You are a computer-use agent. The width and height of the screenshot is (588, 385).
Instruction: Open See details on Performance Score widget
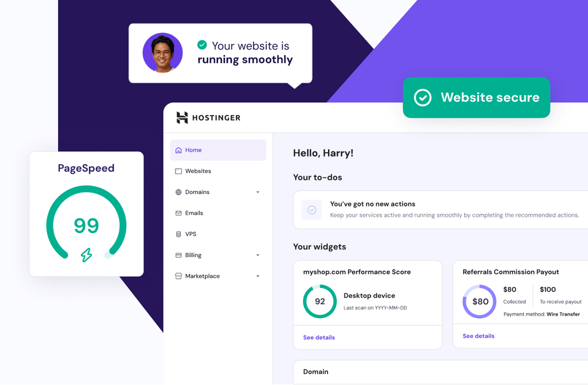[x=319, y=337]
